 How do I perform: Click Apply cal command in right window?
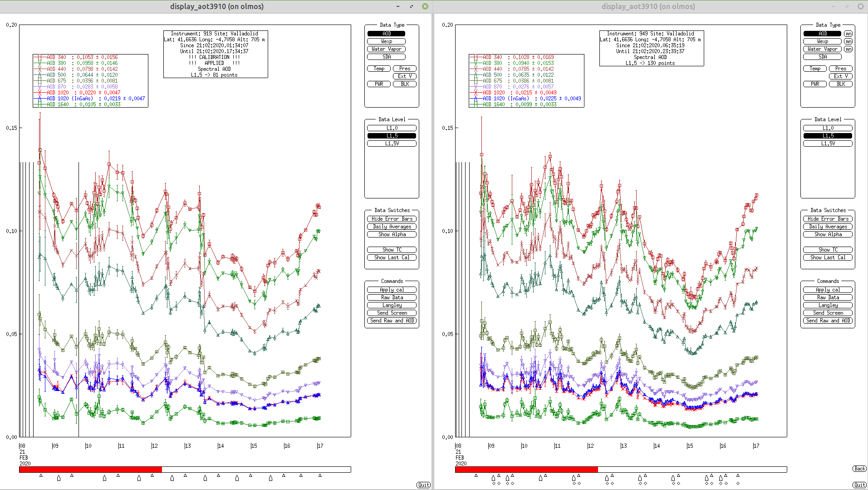[828, 290]
